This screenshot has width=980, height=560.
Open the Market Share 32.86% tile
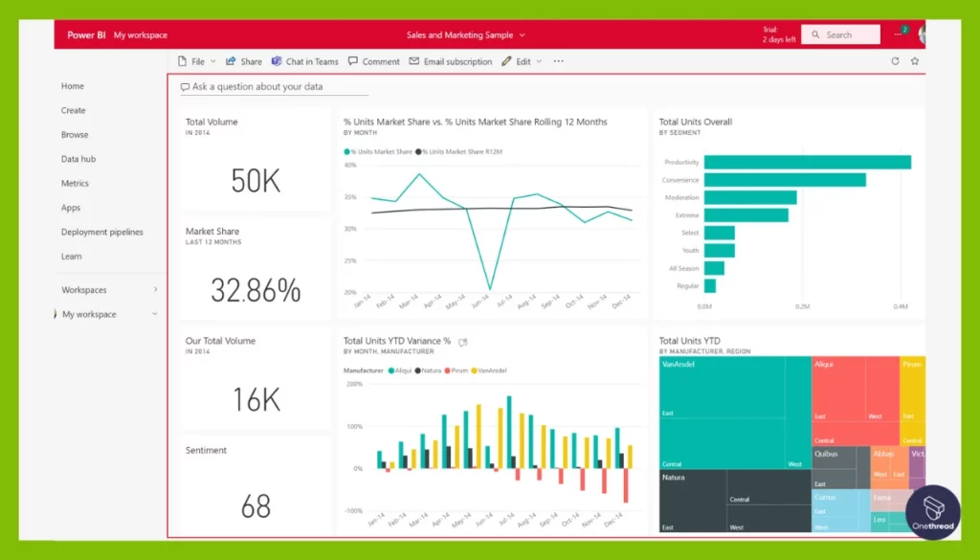(x=256, y=269)
